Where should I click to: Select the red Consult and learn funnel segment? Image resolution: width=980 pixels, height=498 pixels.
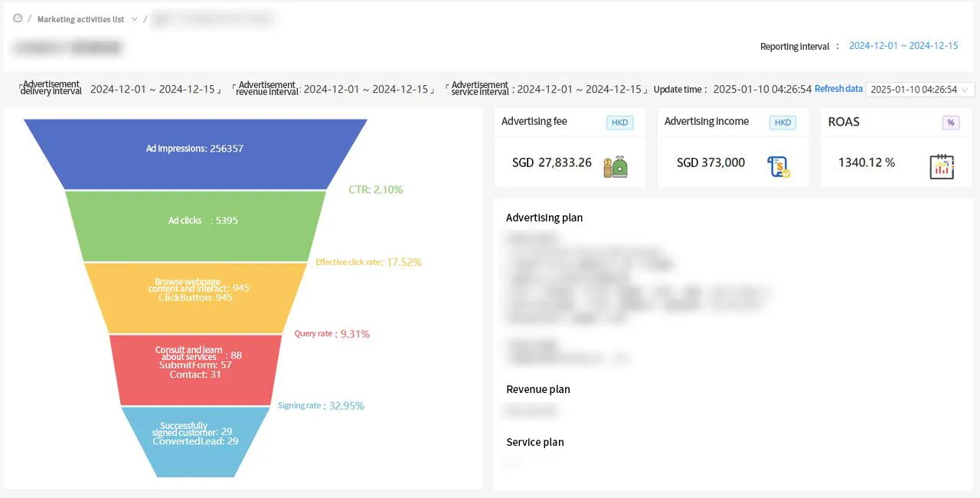click(195, 369)
